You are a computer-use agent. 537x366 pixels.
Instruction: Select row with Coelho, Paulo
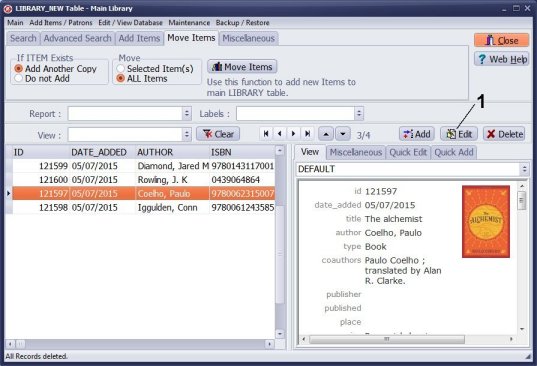point(143,193)
